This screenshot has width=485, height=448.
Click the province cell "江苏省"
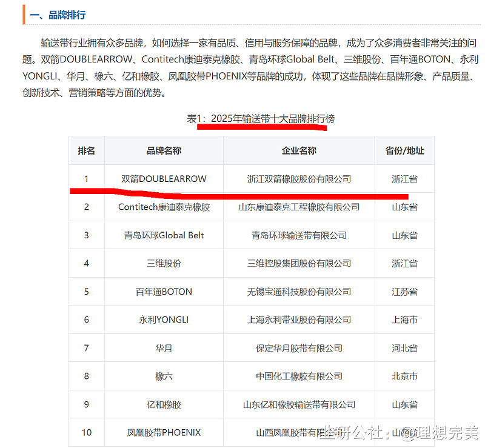tap(404, 292)
